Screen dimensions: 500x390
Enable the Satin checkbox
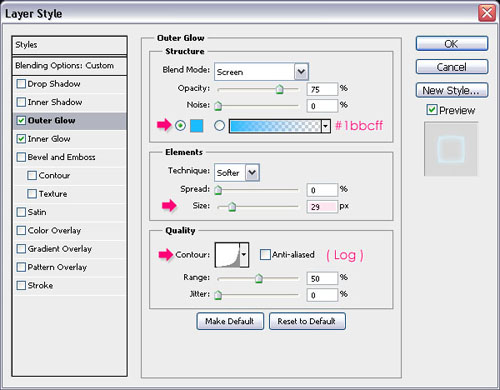[x=21, y=212]
